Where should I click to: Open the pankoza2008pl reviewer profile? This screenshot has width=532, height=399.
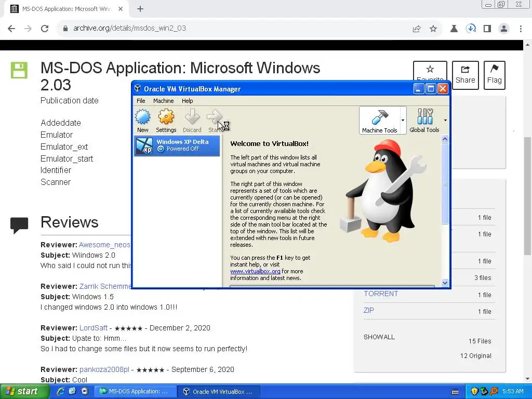[x=104, y=369]
